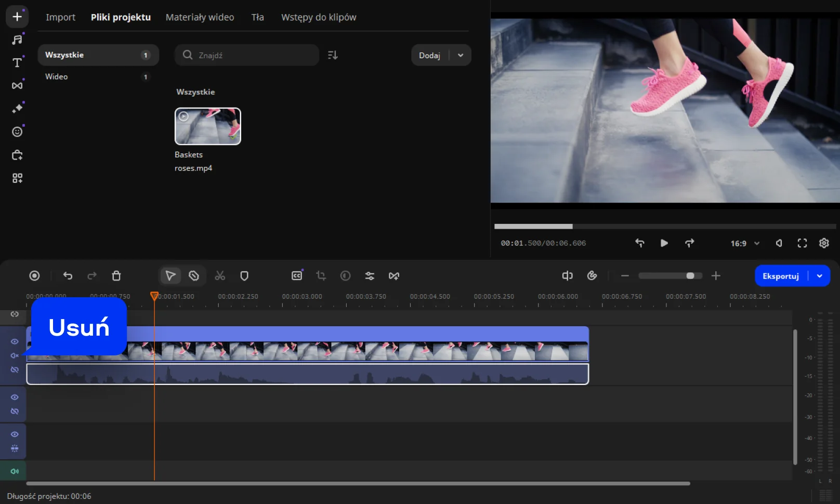Click the scissors split clip tool
Image resolution: width=840 pixels, height=504 pixels.
(x=220, y=276)
